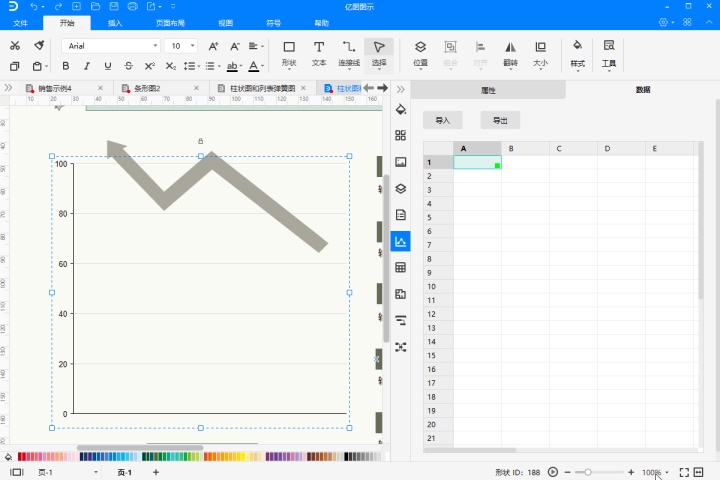Click the Connector line tool
The image size is (720, 480).
point(349,52)
